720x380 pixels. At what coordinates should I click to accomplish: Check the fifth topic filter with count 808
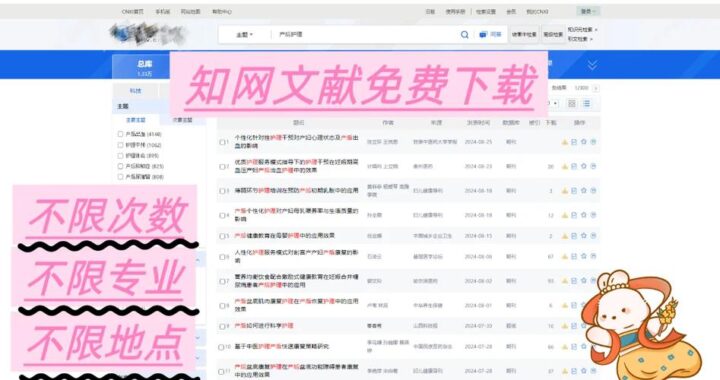[x=120, y=177]
